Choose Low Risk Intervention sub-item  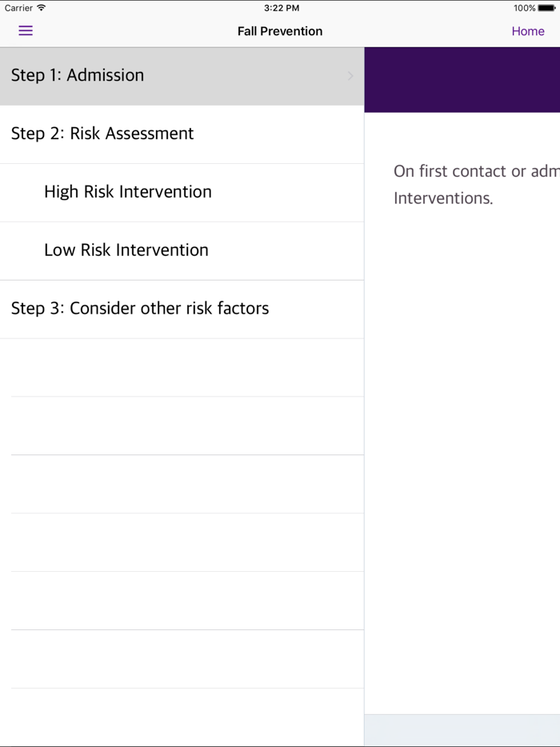click(x=126, y=250)
